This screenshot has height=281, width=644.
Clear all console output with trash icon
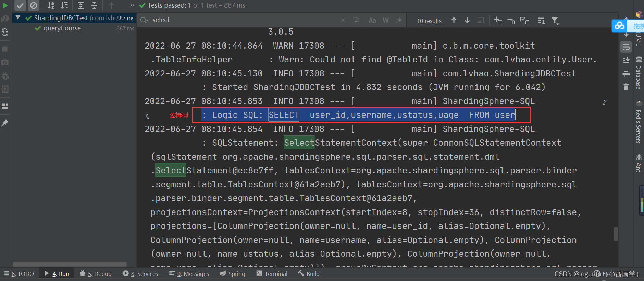626,87
